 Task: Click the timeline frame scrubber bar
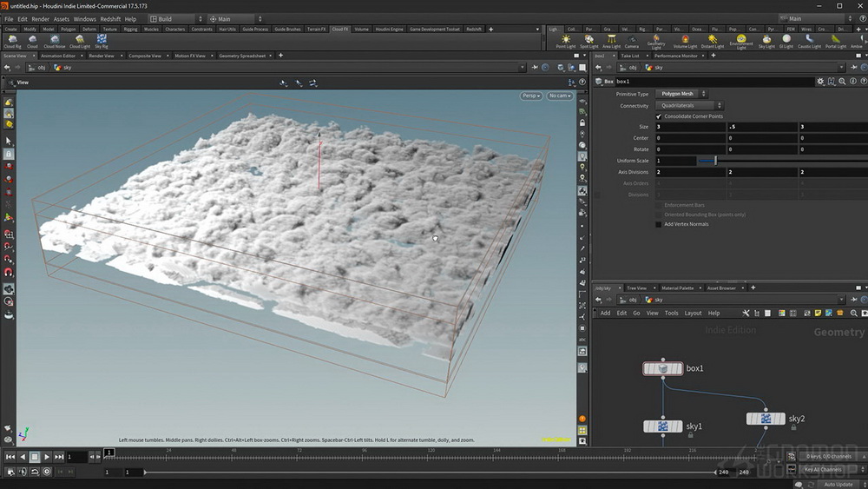[x=431, y=456]
